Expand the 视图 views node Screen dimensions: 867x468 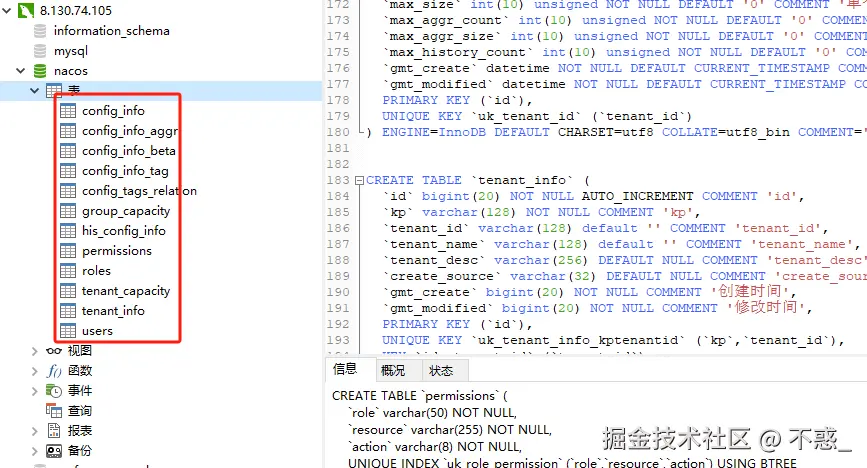tap(34, 351)
